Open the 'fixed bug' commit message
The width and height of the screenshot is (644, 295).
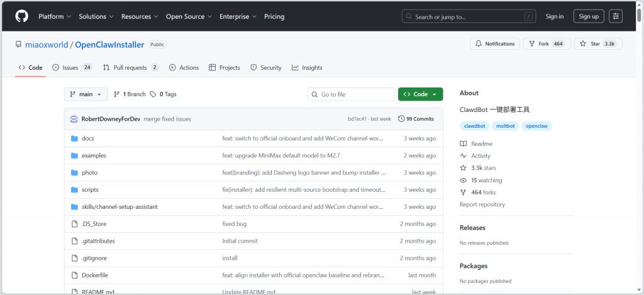235,224
